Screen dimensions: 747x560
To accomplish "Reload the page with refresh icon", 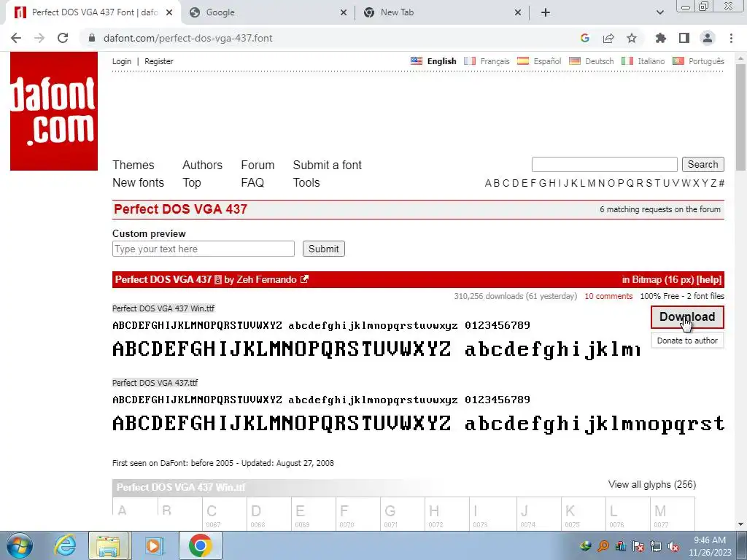I will tap(63, 38).
